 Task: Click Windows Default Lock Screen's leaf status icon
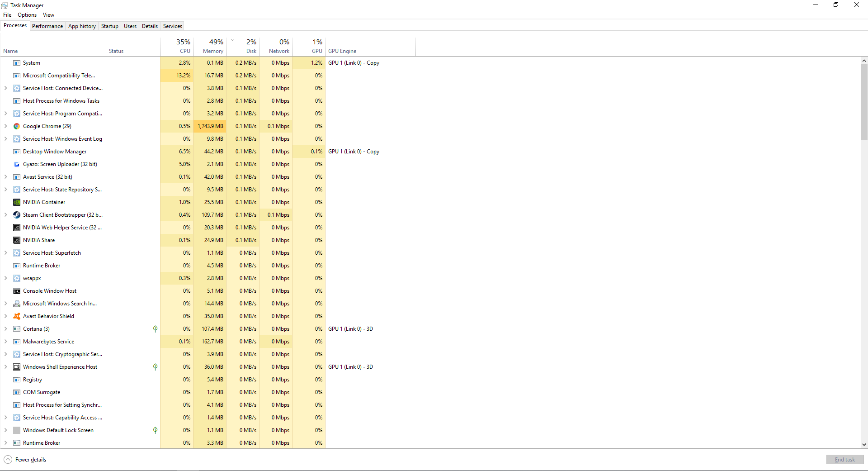pos(155,430)
